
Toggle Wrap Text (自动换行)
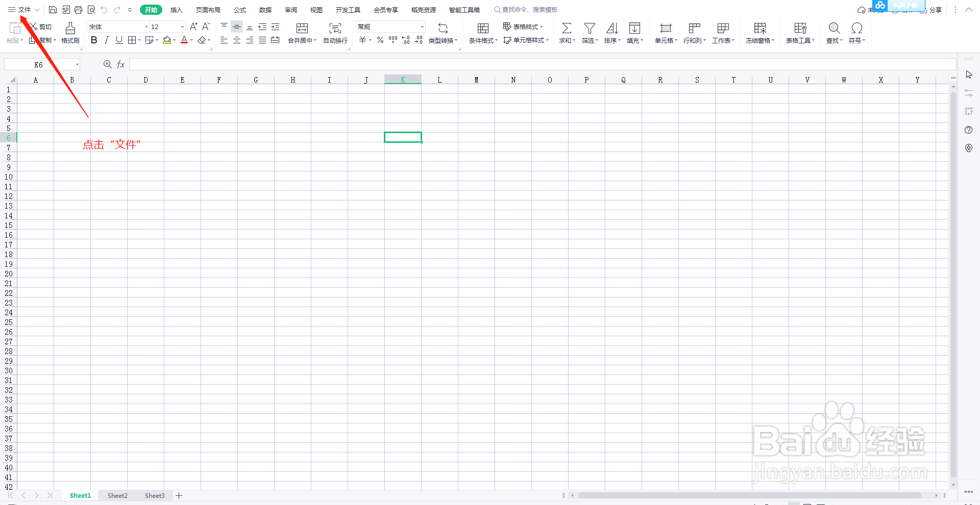pos(335,33)
